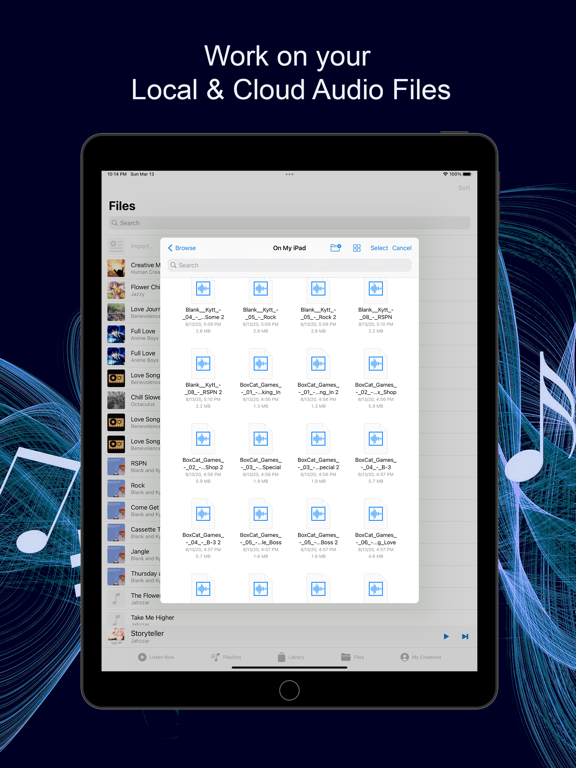Open Creative M track album art
The height and width of the screenshot is (768, 576).
(x=116, y=268)
